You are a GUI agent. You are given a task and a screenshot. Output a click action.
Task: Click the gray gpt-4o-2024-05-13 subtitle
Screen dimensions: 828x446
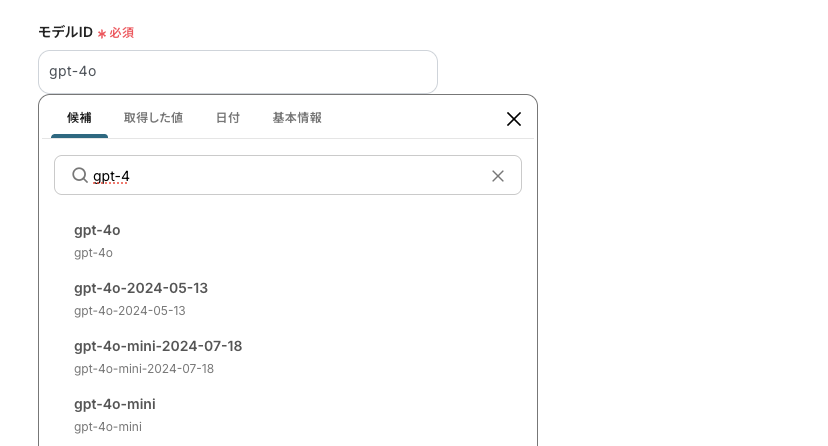[x=130, y=311]
